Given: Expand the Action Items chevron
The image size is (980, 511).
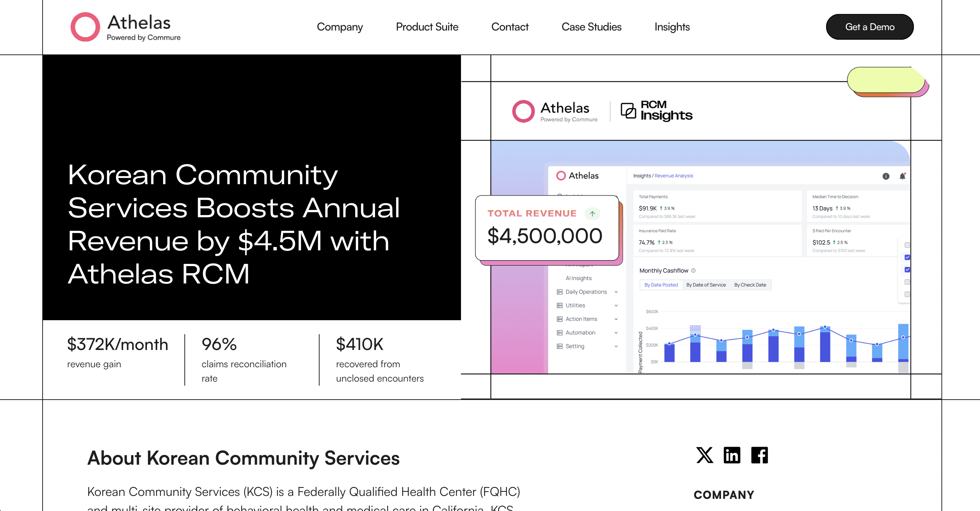Looking at the screenshot, I should pyautogui.click(x=616, y=319).
